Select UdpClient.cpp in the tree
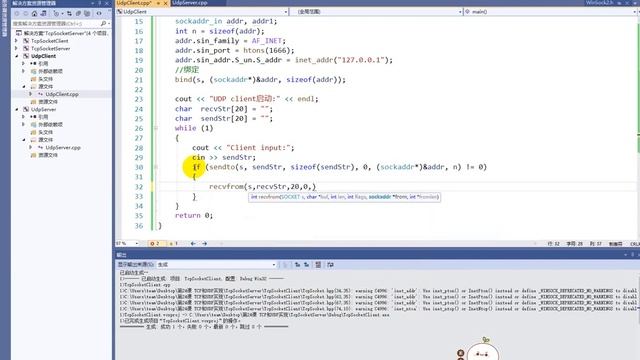 tap(62, 94)
